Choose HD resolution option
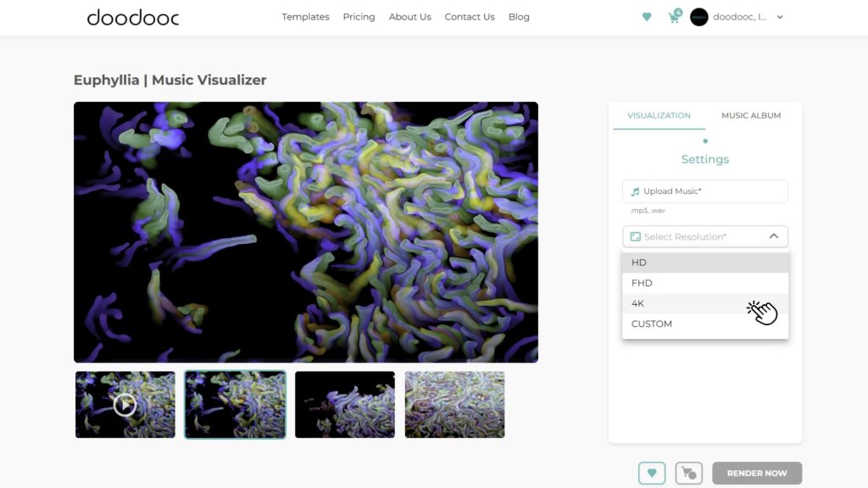 click(639, 263)
